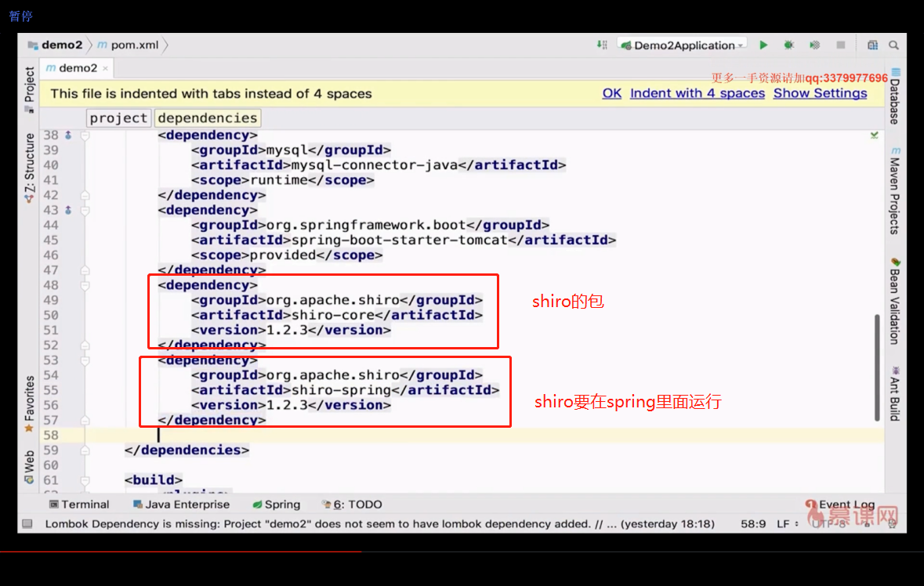Click Show Settings link

click(x=821, y=93)
